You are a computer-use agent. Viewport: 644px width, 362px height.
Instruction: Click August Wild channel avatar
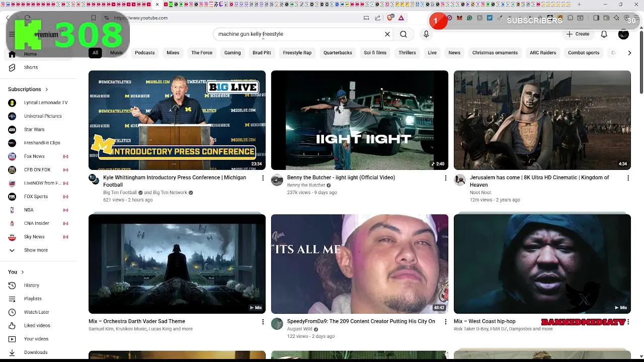click(x=277, y=324)
